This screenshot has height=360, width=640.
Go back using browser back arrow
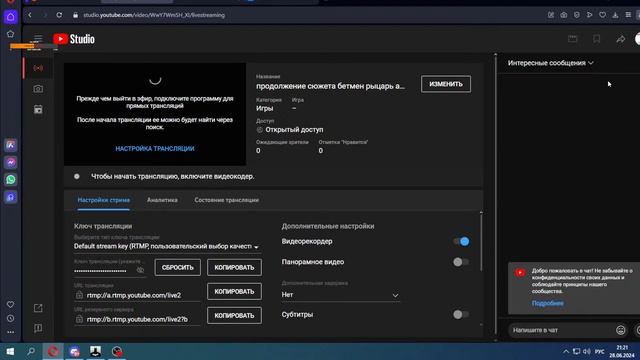[30, 15]
